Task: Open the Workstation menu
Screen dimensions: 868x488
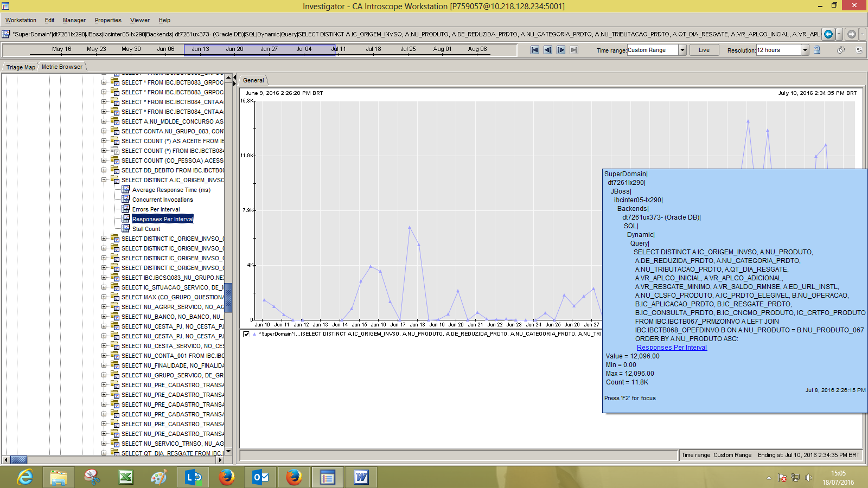Action: pos(21,20)
